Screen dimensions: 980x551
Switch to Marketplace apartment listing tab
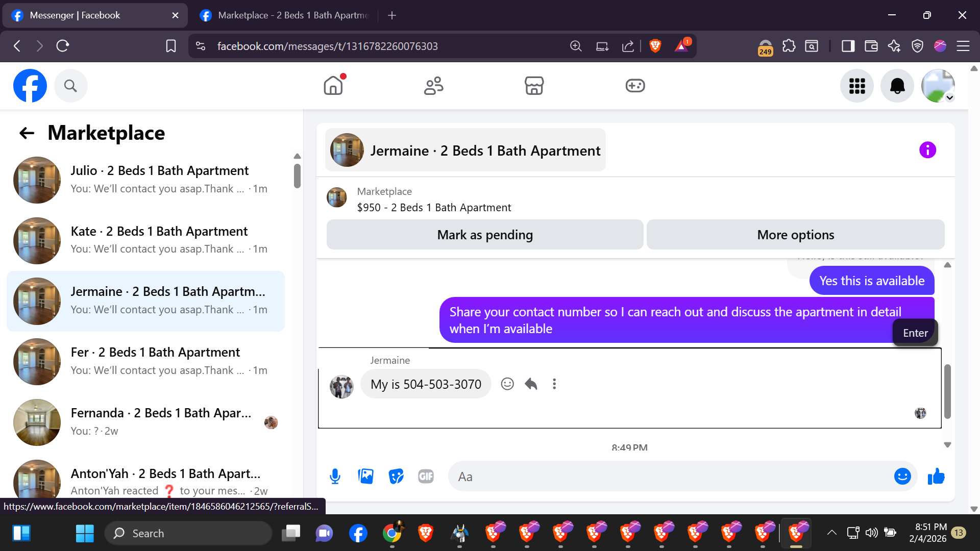pos(286,15)
